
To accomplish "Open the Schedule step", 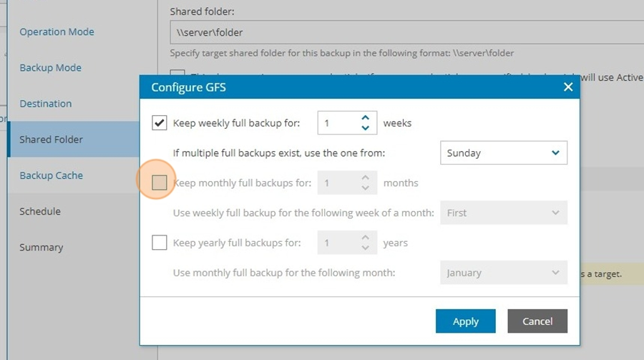I will [40, 211].
